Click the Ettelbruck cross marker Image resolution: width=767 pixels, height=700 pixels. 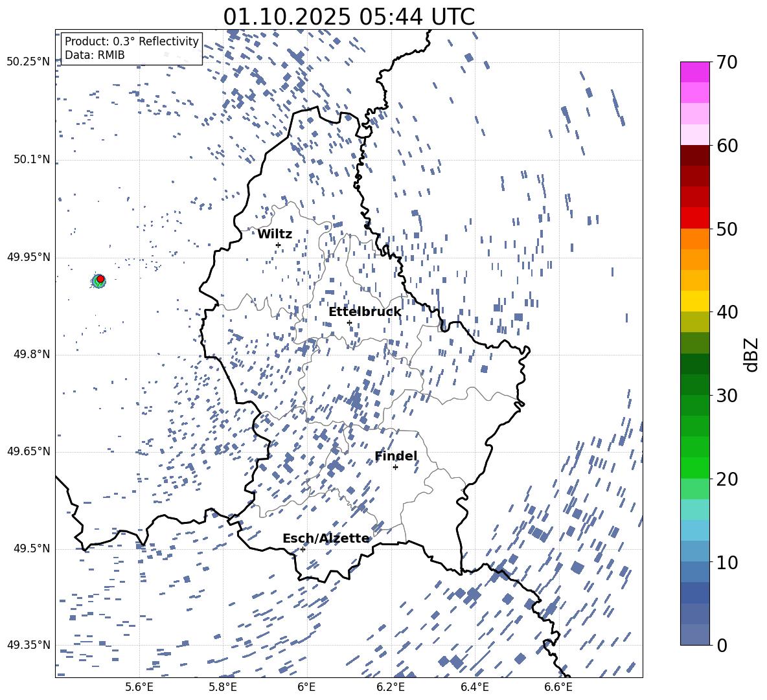point(349,322)
